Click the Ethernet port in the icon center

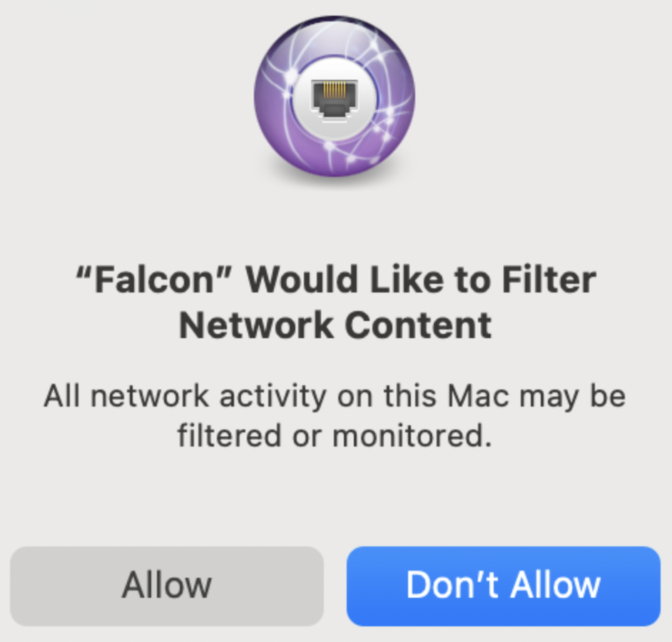pyautogui.click(x=335, y=99)
